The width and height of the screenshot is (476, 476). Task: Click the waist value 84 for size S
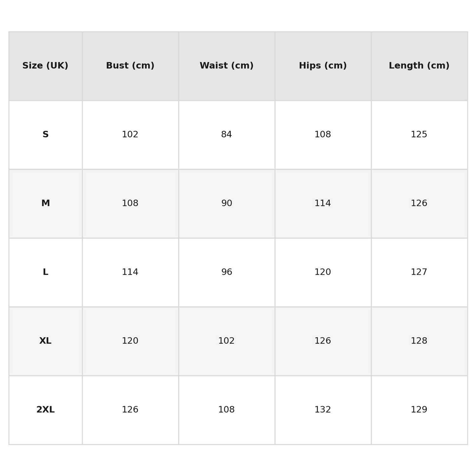[x=227, y=135]
